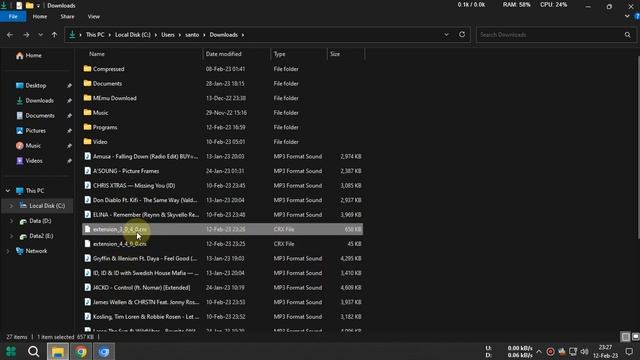The height and width of the screenshot is (360, 640).
Task: Expand the Network tree node
Action: tap(8, 251)
